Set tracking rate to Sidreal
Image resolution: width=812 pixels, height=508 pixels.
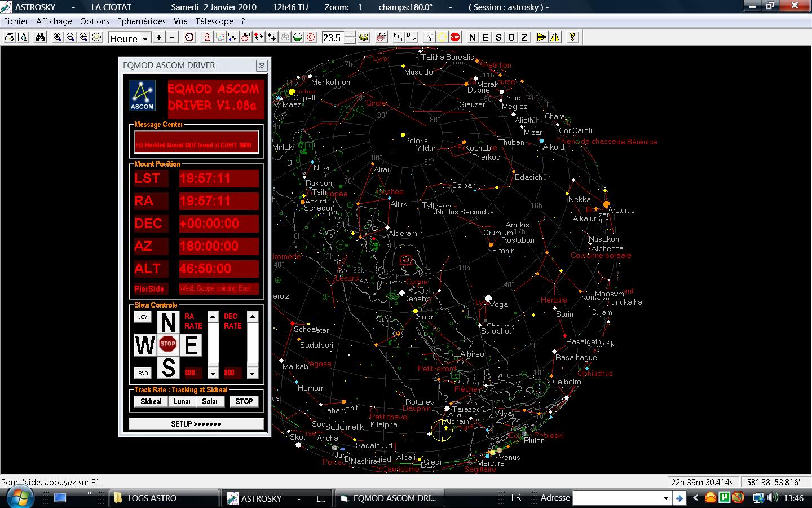[x=151, y=401]
